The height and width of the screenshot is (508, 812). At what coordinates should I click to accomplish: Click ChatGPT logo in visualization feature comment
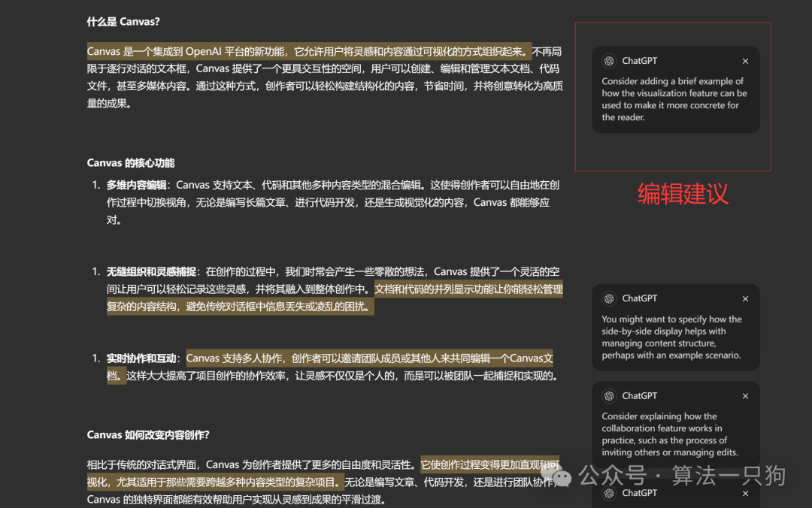click(609, 61)
